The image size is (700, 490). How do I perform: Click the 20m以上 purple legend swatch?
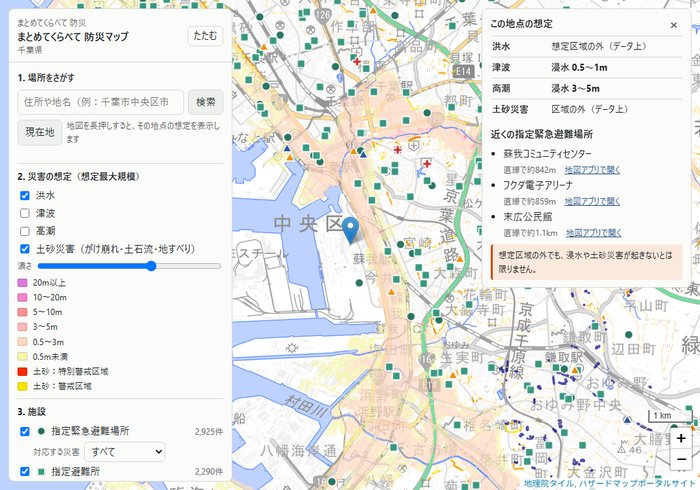(x=22, y=283)
